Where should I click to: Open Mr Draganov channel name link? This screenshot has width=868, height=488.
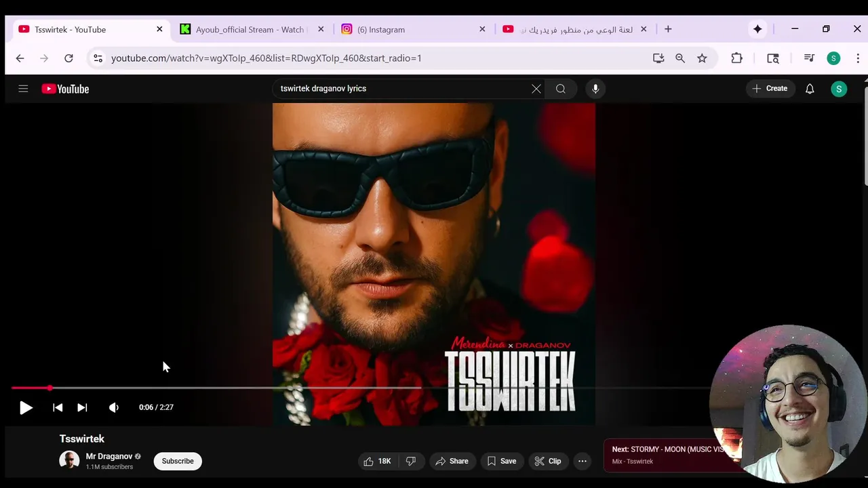109,456
